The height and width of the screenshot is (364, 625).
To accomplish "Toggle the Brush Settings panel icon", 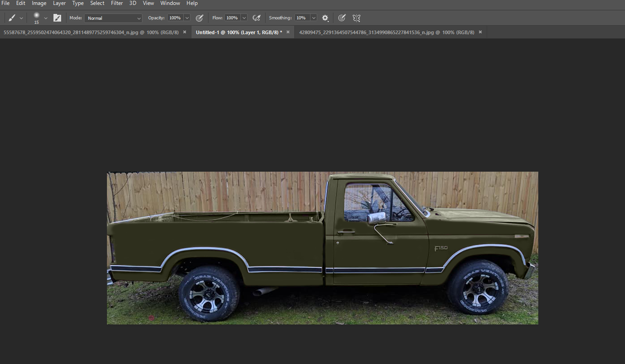I will click(57, 18).
